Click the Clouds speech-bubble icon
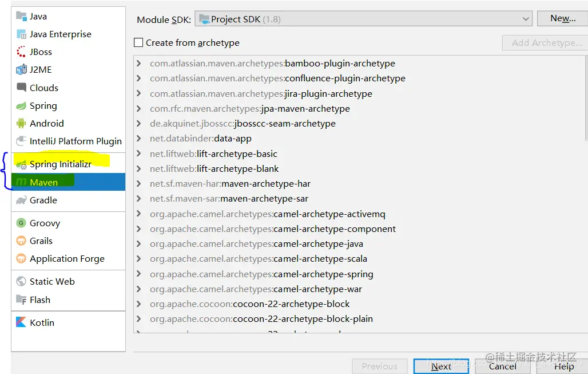The width and height of the screenshot is (588, 374). click(x=21, y=88)
